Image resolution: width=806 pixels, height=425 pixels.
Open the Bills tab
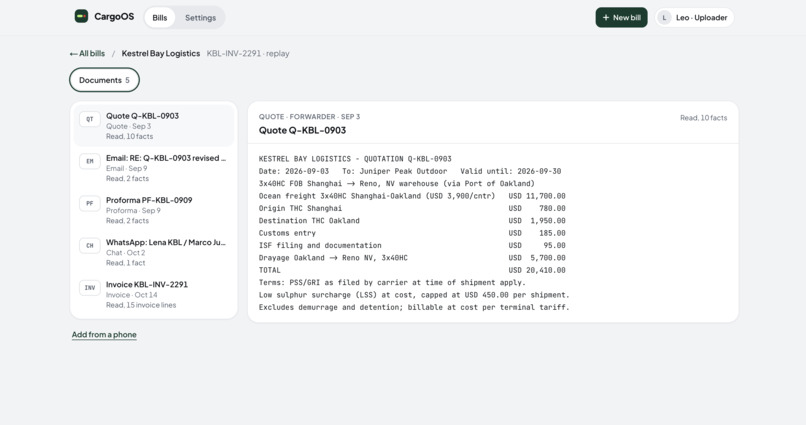point(159,17)
